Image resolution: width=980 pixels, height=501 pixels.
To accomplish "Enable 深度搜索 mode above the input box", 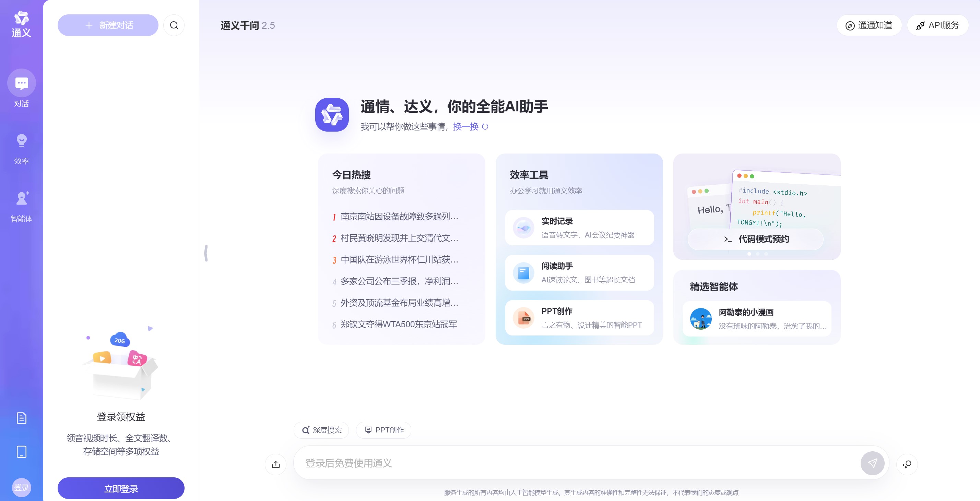I will click(x=321, y=430).
